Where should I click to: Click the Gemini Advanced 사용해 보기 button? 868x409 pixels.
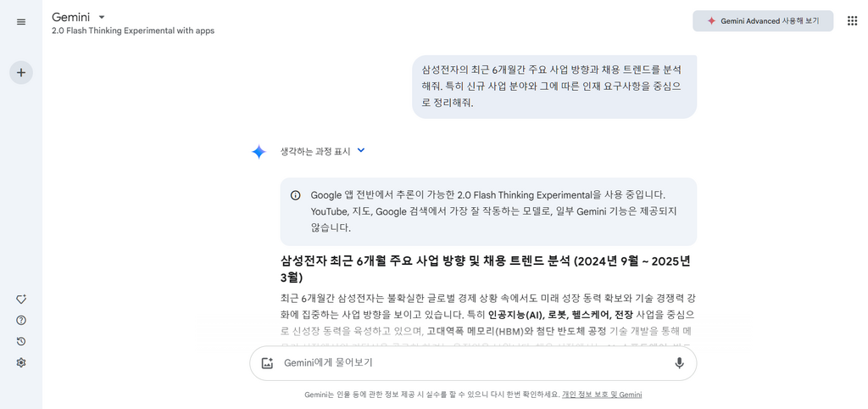pos(763,21)
